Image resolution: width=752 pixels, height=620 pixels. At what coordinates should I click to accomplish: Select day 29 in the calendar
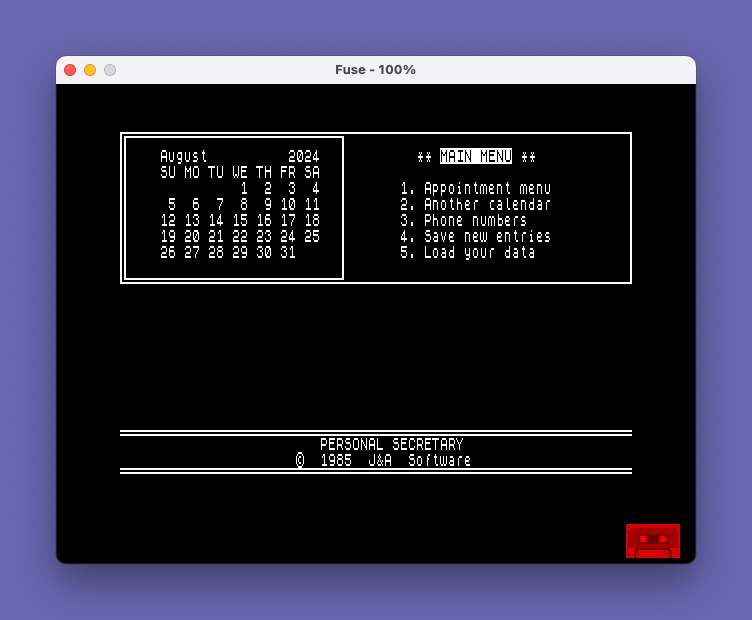(x=240, y=253)
